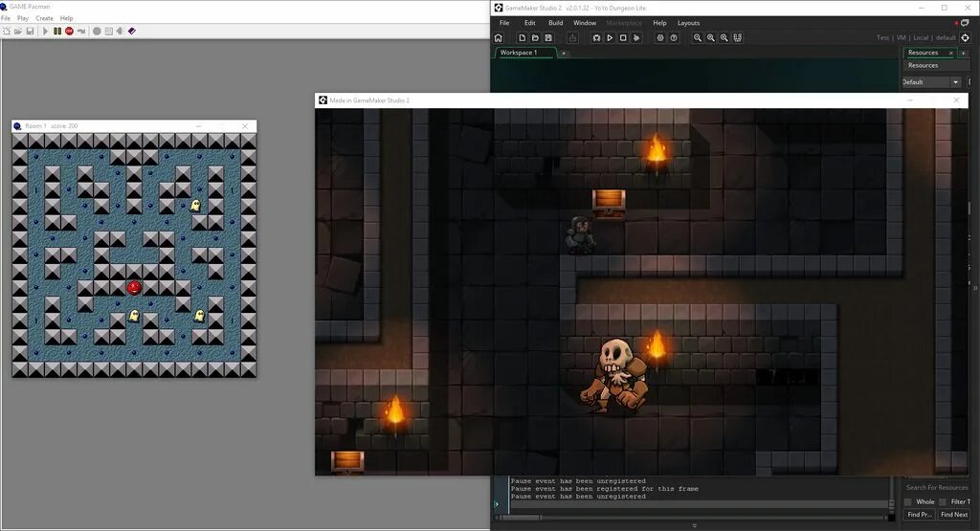Select the Workspace 1 tab
The width and height of the screenshot is (980, 531).
pyautogui.click(x=525, y=53)
